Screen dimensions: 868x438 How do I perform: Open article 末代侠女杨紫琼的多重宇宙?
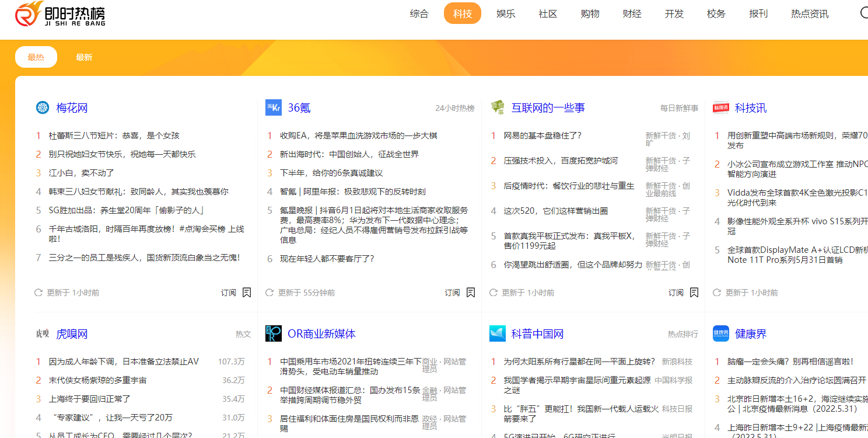click(x=98, y=380)
